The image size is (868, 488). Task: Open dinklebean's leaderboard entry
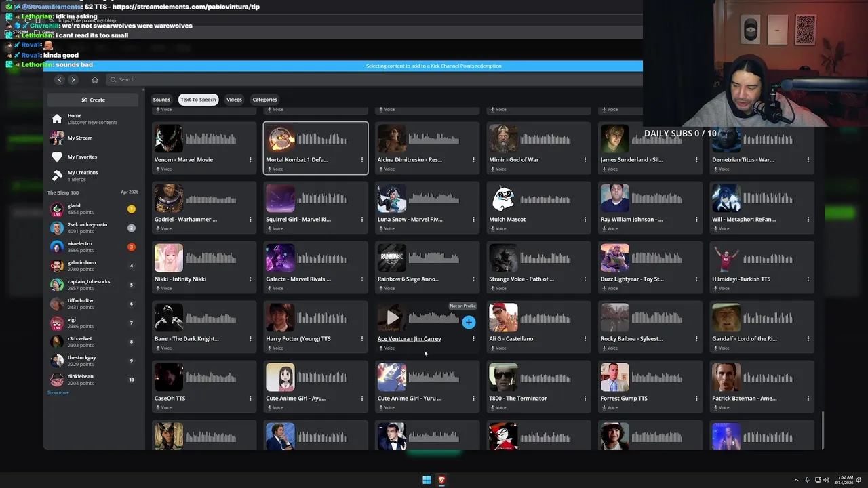[92, 380]
